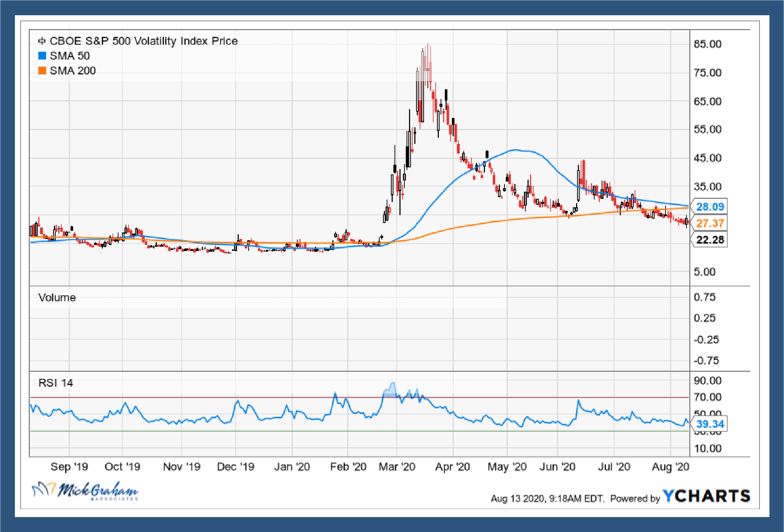Click the 22.28 last price tag
784x532 pixels.
point(709,240)
